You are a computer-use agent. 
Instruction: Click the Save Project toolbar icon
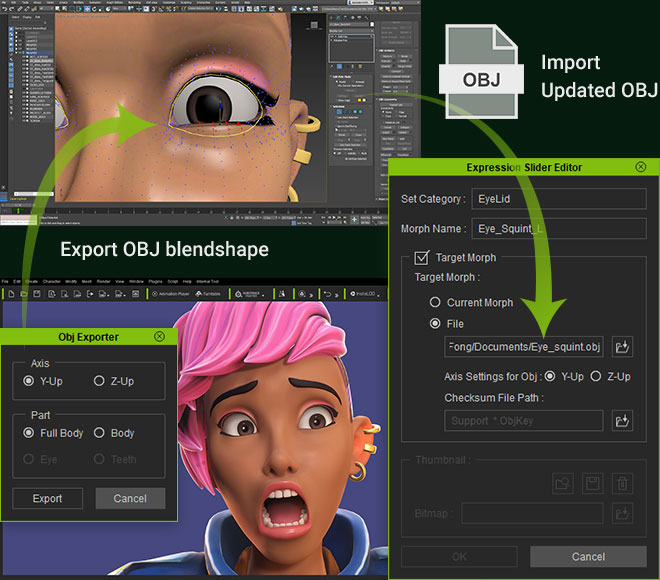[36, 294]
